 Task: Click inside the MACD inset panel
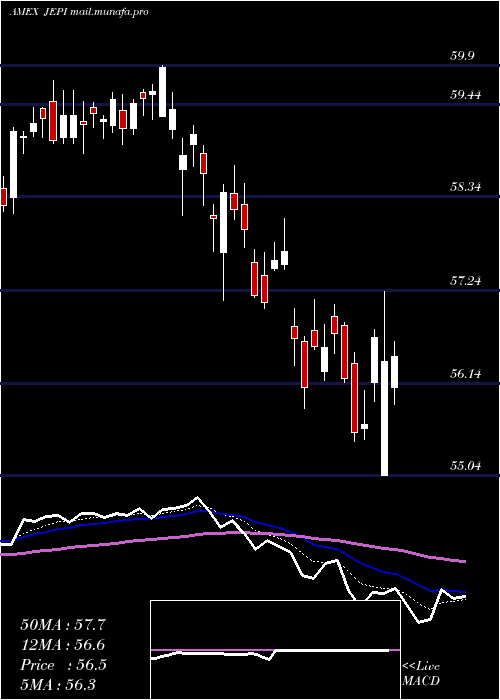click(275, 650)
